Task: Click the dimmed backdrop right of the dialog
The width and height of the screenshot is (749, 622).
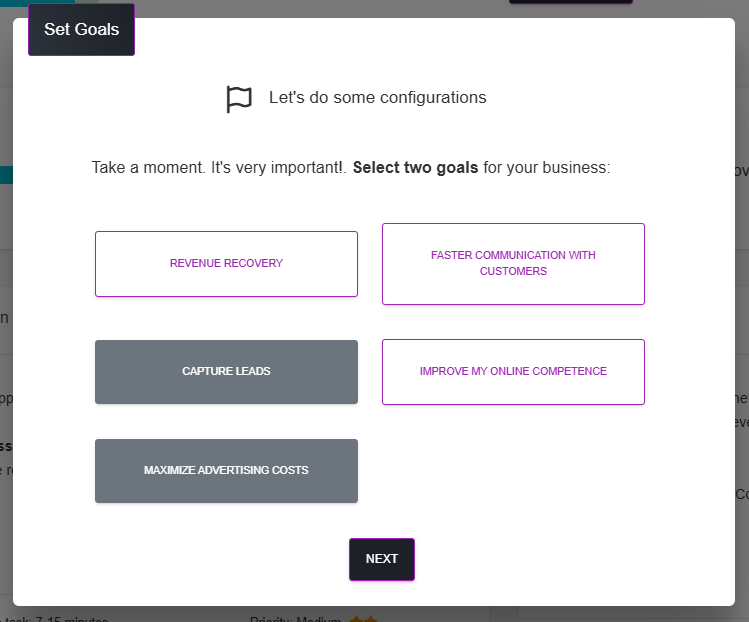Action: click(x=742, y=311)
